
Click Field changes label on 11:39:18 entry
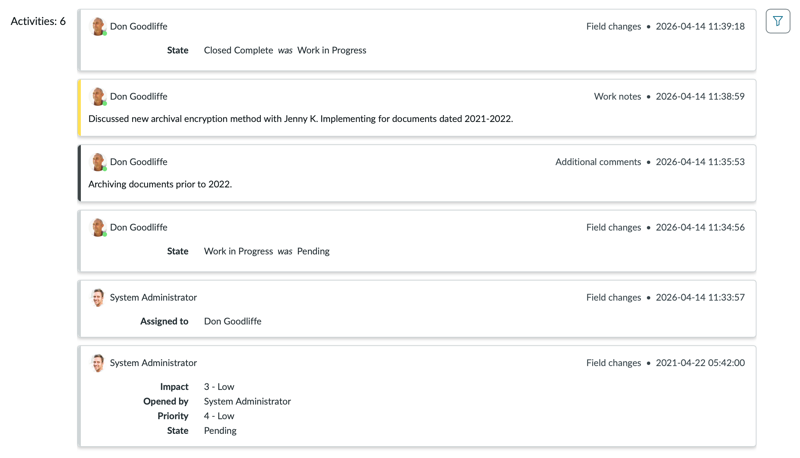point(613,27)
